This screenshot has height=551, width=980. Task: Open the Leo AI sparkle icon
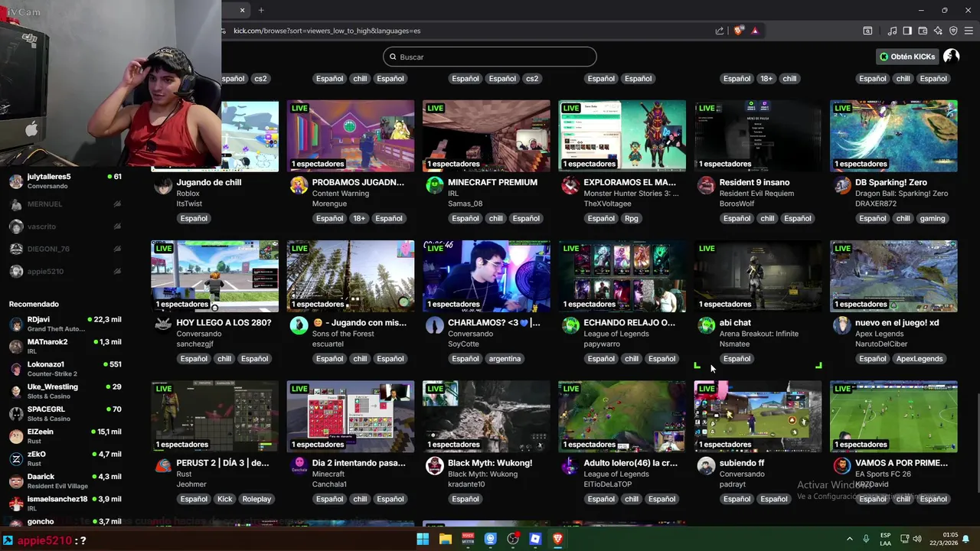pos(938,31)
